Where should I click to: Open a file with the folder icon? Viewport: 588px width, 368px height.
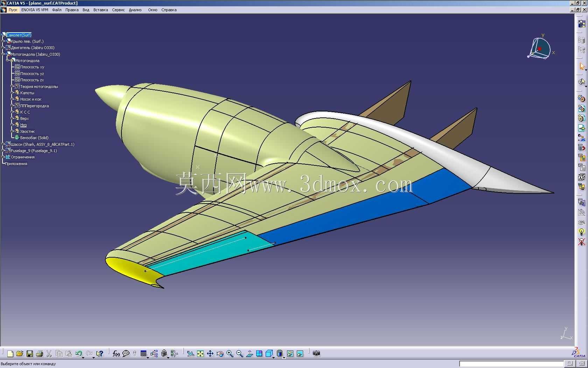[x=20, y=354]
